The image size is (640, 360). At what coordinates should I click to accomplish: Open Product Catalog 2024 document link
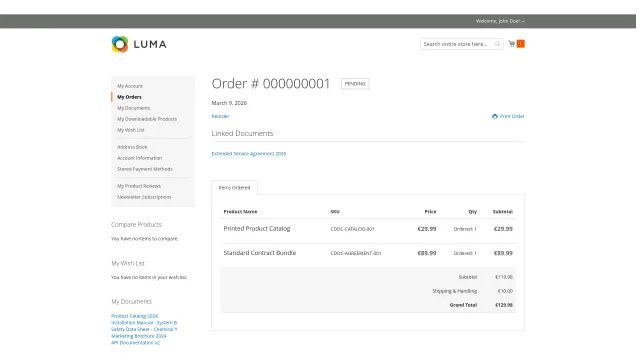click(134, 316)
